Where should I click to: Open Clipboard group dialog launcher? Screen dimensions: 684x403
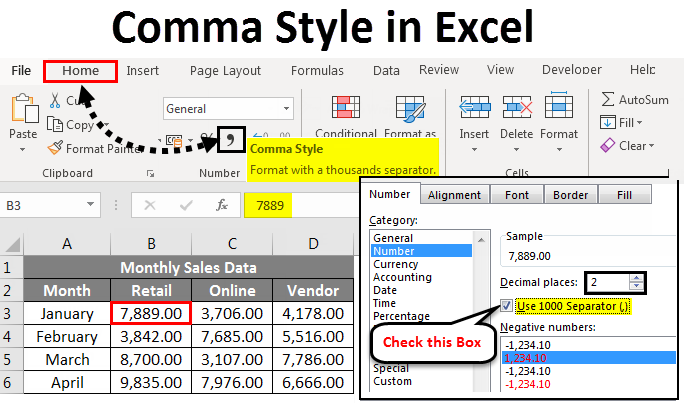(x=150, y=174)
